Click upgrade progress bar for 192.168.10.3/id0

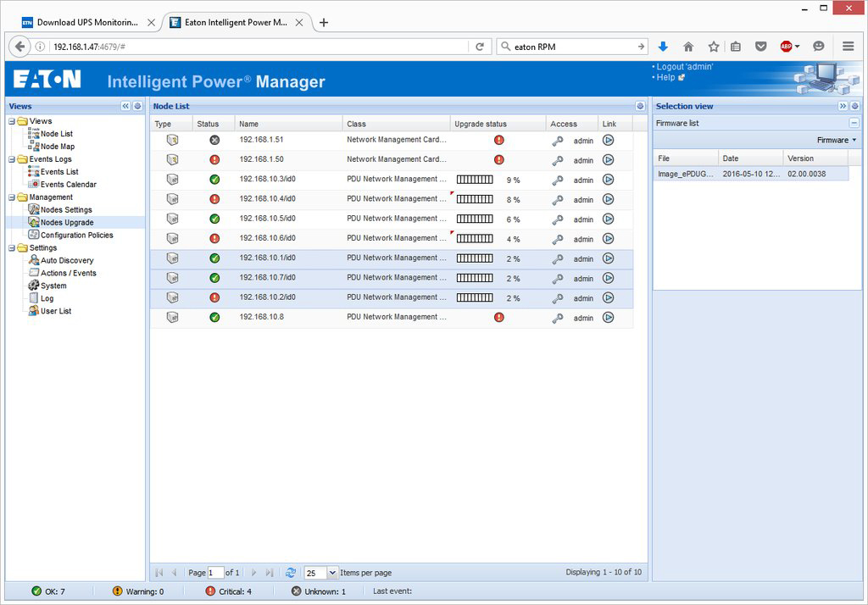tap(475, 180)
